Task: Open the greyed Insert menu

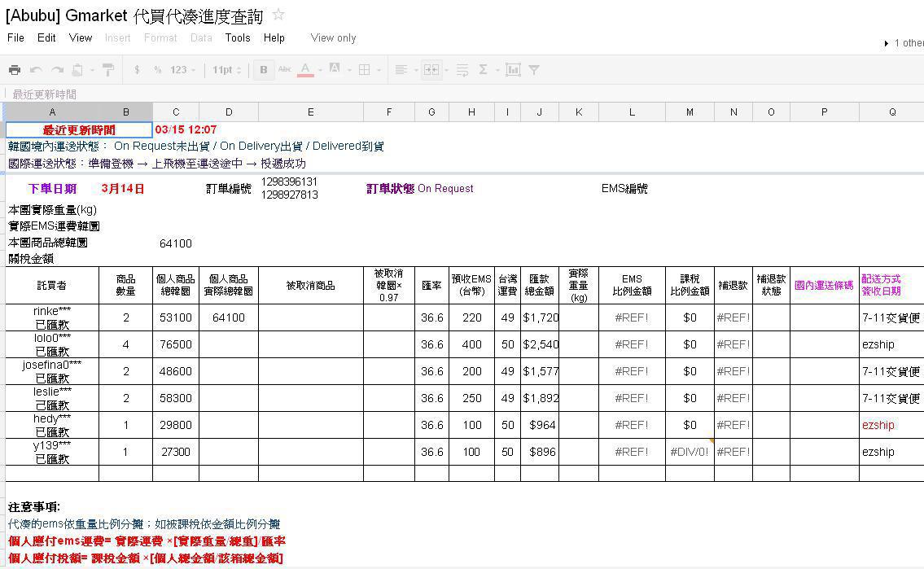Action: coord(118,37)
